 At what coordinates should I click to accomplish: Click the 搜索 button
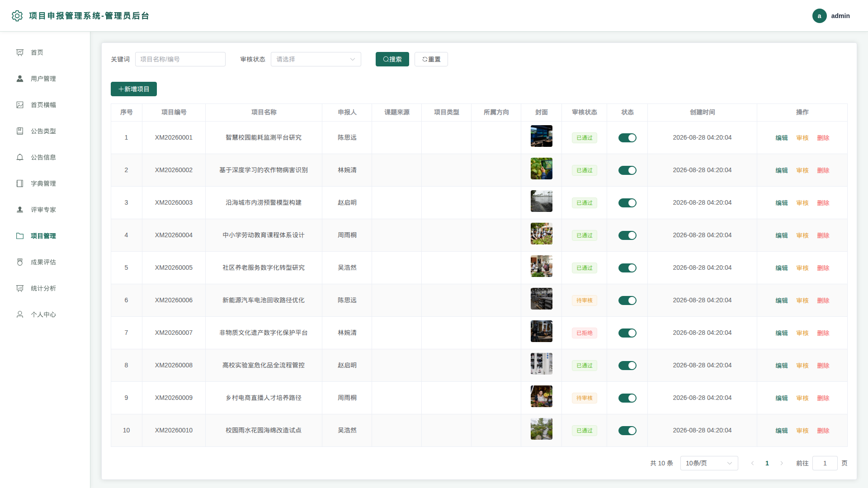click(392, 59)
